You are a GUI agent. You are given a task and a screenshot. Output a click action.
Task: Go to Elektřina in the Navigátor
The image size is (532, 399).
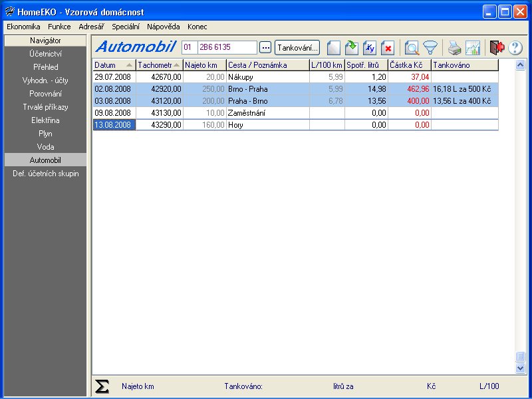coord(45,120)
